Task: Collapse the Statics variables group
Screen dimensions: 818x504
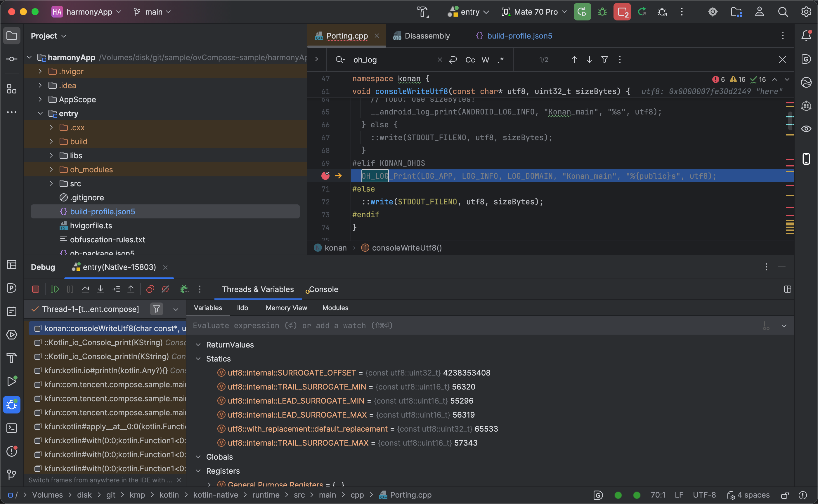Action: click(198, 359)
